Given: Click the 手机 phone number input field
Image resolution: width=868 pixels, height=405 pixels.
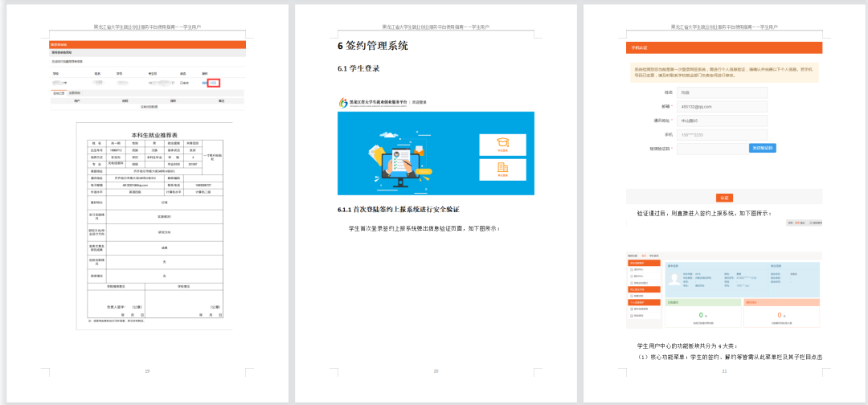Looking at the screenshot, I should click(722, 134).
